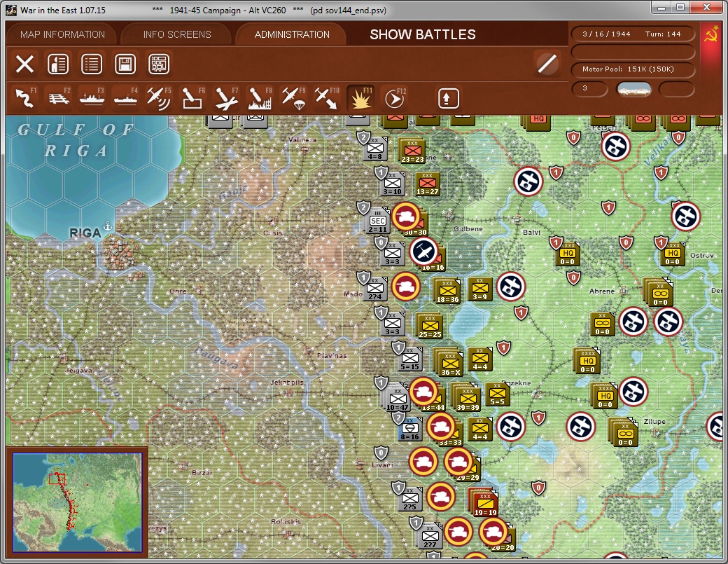Select the Soviet 13=27 counter

point(427,184)
